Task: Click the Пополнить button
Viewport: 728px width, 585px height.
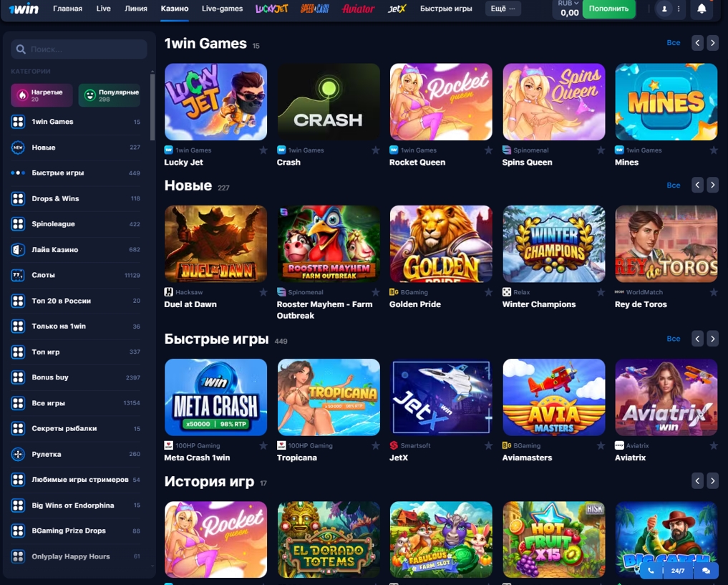Action: pyautogui.click(x=608, y=9)
